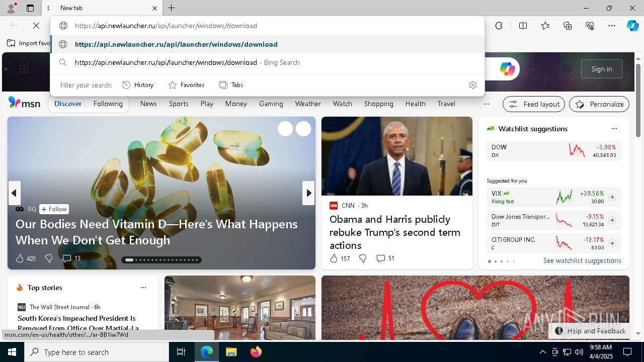This screenshot has width=644, height=362.
Task: Select the api.newlauncher.ru URL suggestion
Action: click(x=267, y=44)
